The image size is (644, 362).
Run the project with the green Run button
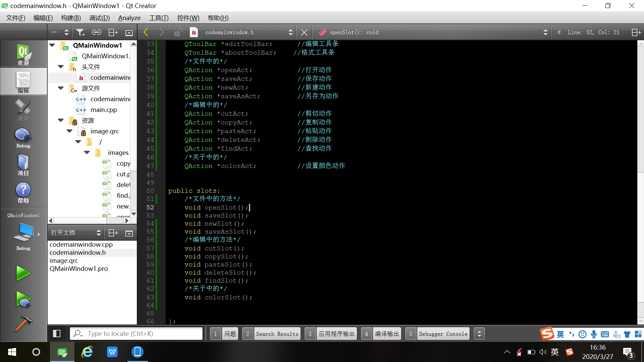tap(23, 273)
